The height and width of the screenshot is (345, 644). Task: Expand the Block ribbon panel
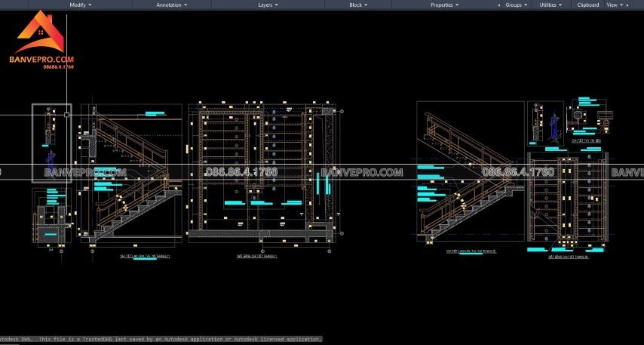tap(358, 5)
